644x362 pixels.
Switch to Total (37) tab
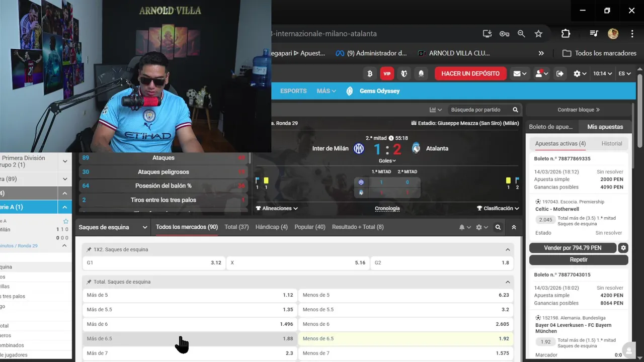pos(236,227)
